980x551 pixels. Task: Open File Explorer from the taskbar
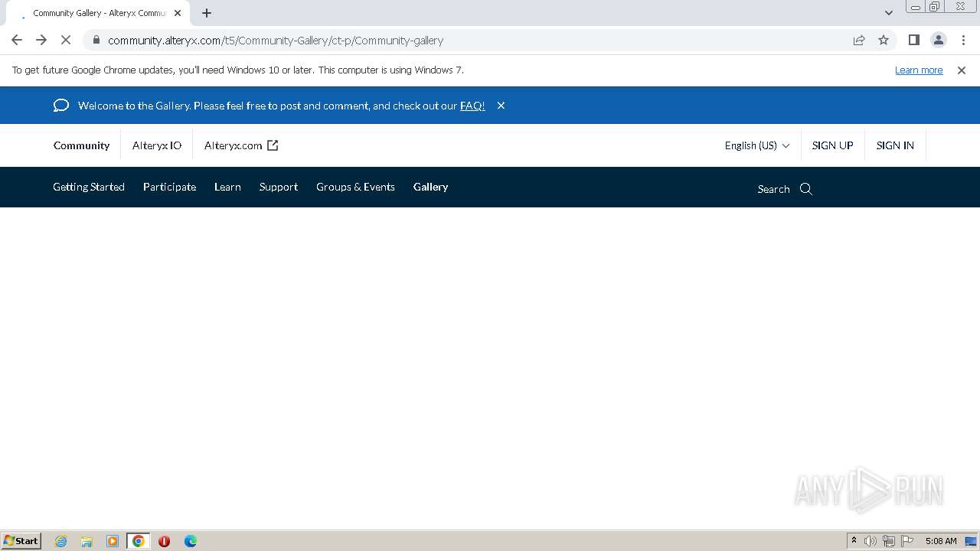coord(87,541)
